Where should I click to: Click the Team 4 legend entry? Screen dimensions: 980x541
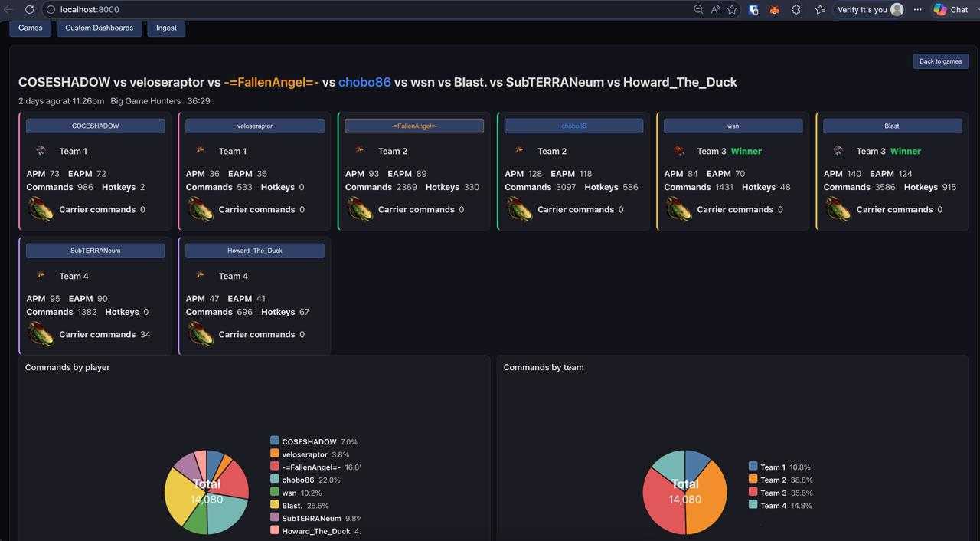point(780,505)
